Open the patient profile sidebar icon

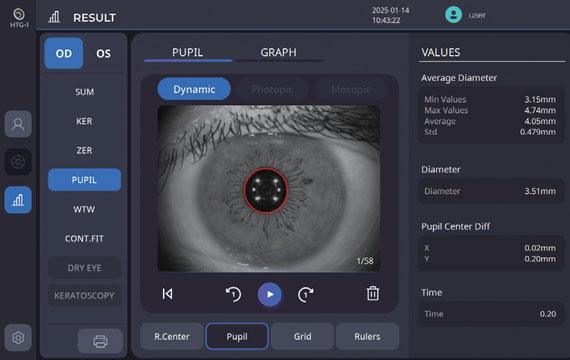coord(18,124)
